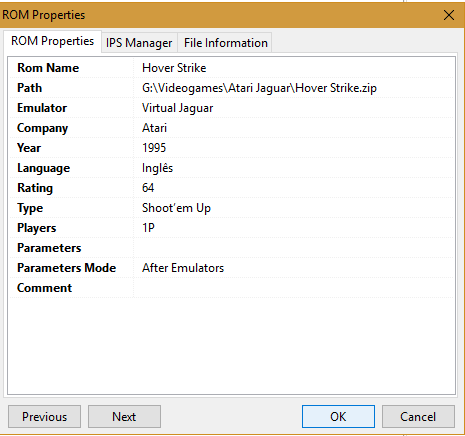Click the Type property label

30,208
